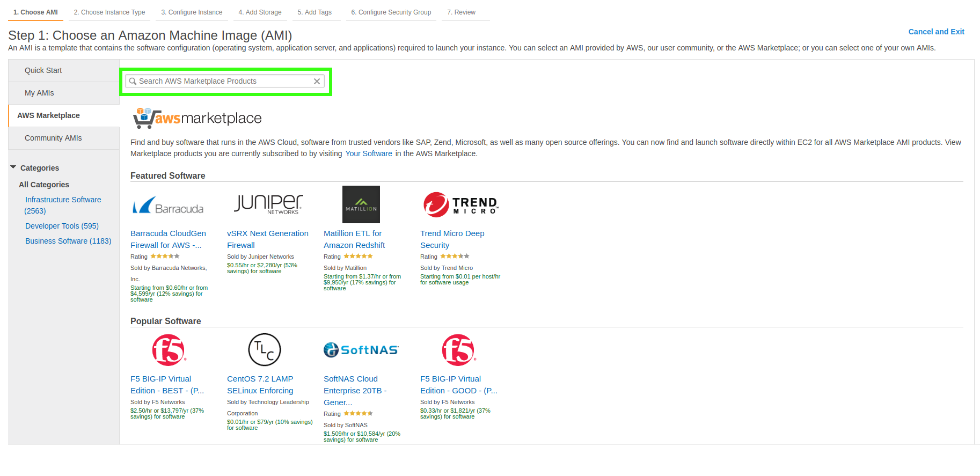Open SoftNAS Cloud Enterprise 20TB link
The width and height of the screenshot is (980, 476).
tap(355, 391)
